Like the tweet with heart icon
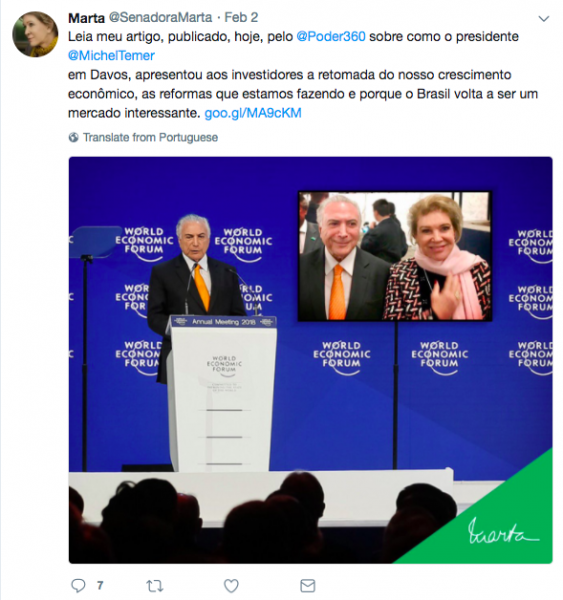563x600 pixels. point(231,586)
